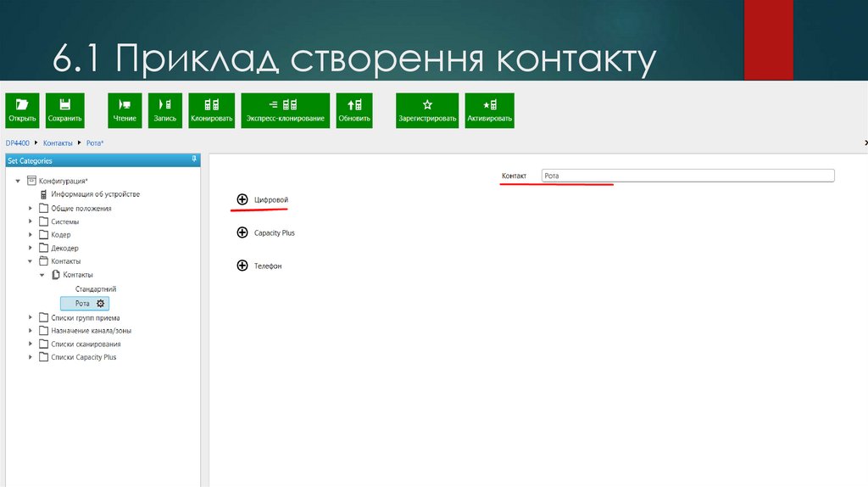Click the Зарегистрировать toolbar button
Viewport: 868px width, 487px height.
click(427, 110)
